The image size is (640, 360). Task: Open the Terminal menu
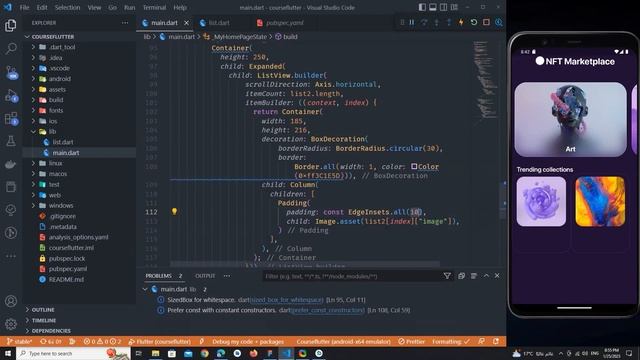coord(154,7)
